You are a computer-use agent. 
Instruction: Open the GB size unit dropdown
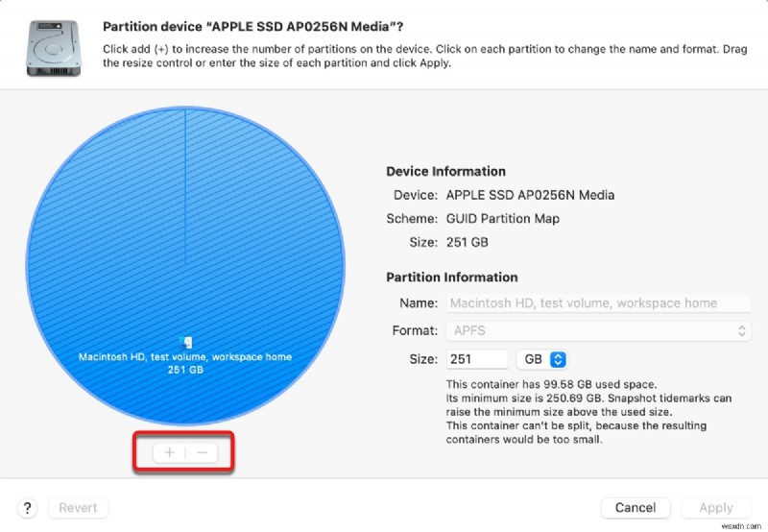(542, 359)
